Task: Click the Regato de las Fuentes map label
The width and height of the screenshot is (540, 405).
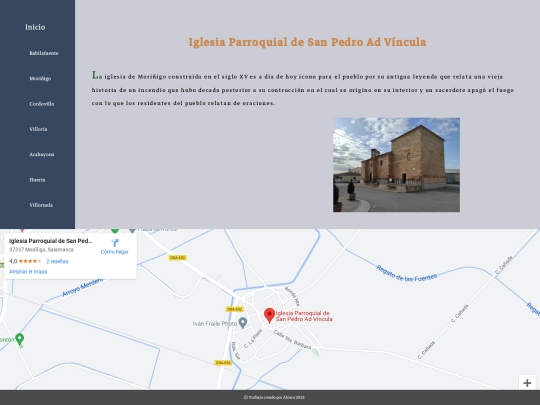Action: [x=407, y=274]
